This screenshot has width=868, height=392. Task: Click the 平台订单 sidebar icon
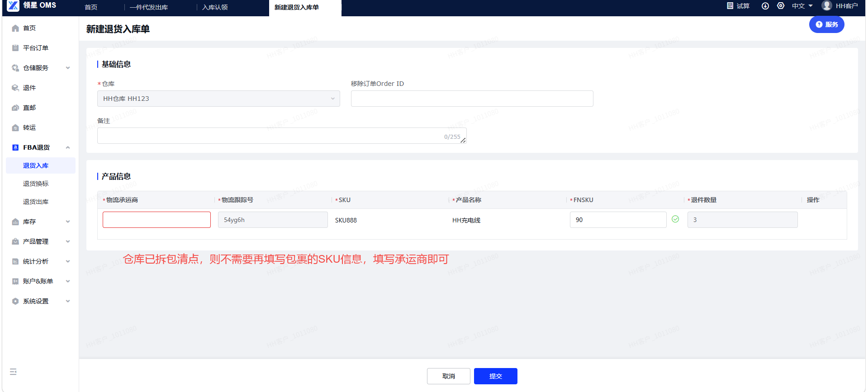[x=15, y=48]
